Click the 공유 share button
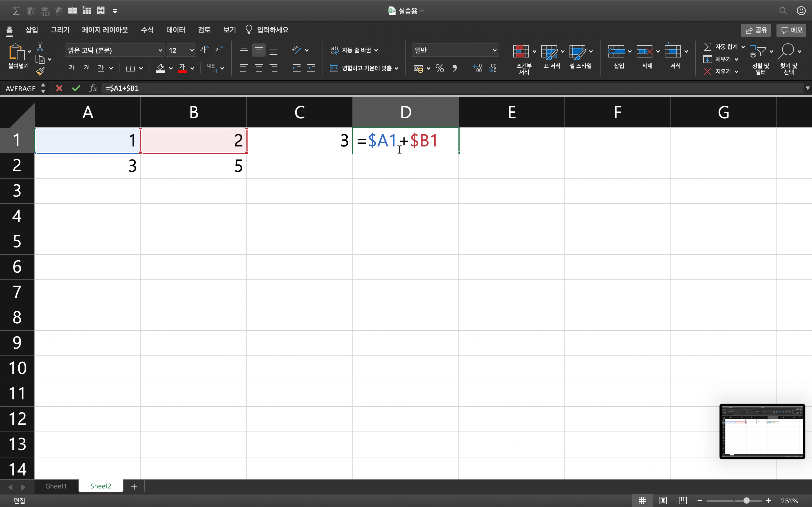This screenshot has width=812, height=507. (756, 30)
